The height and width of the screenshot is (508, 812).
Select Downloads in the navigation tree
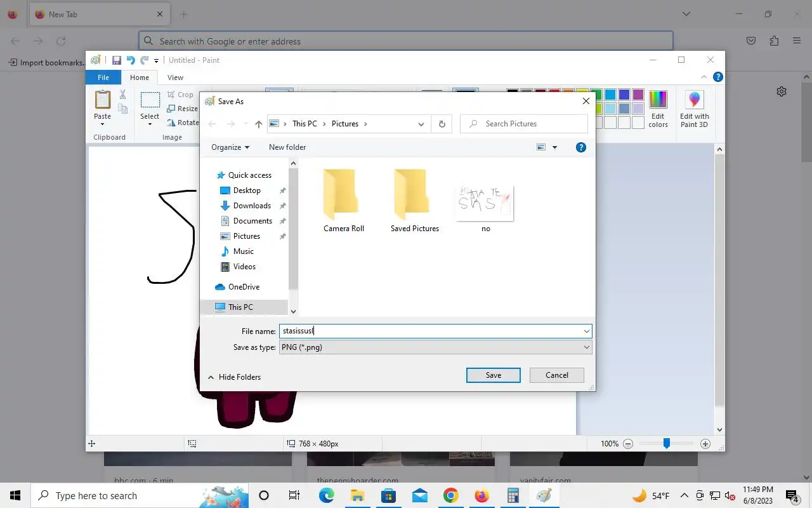coord(252,206)
